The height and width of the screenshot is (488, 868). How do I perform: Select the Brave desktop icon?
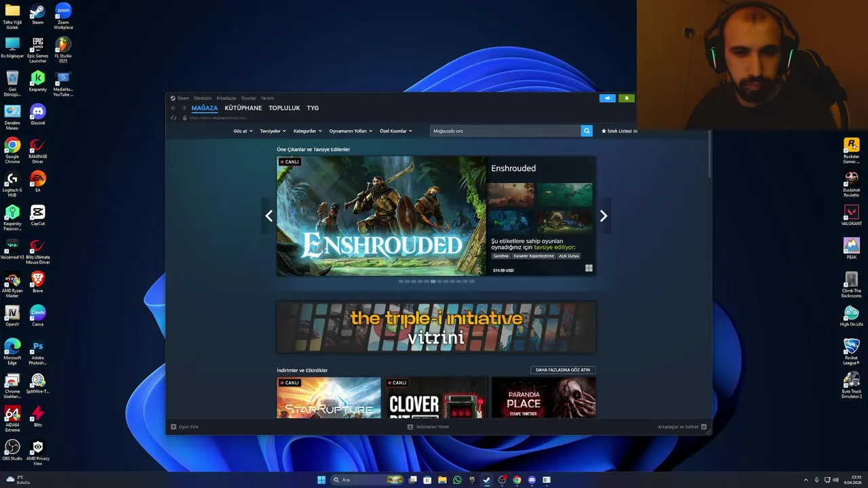coord(37,282)
